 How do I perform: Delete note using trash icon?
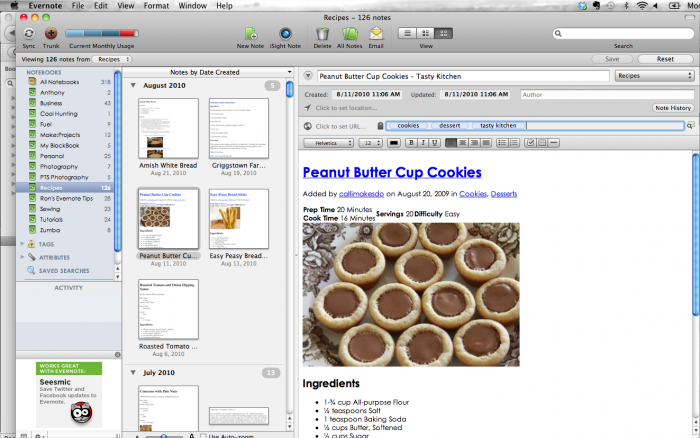tap(322, 34)
